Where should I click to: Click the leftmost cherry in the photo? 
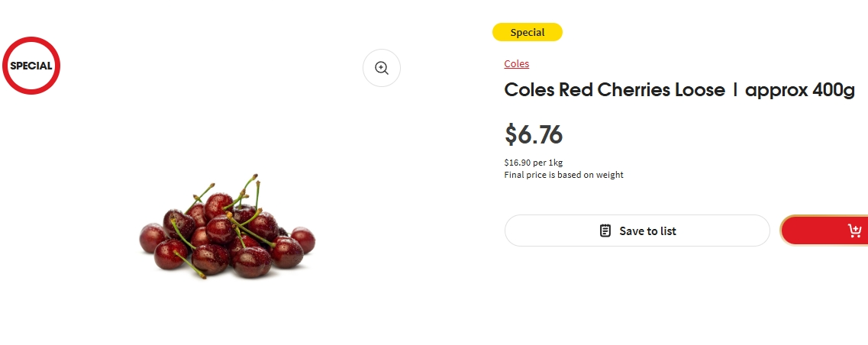tap(152, 238)
